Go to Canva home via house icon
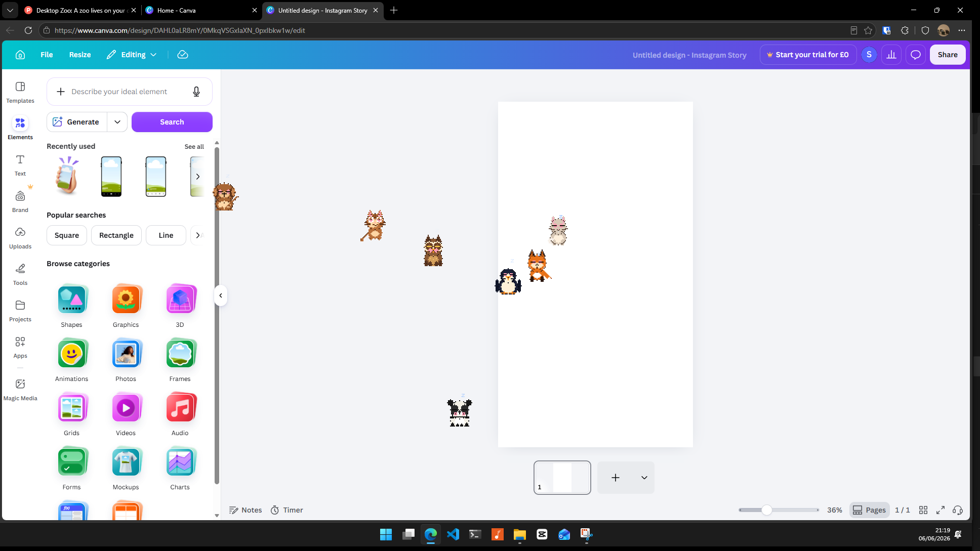Screen dimensions: 980x551 [x=20, y=55]
